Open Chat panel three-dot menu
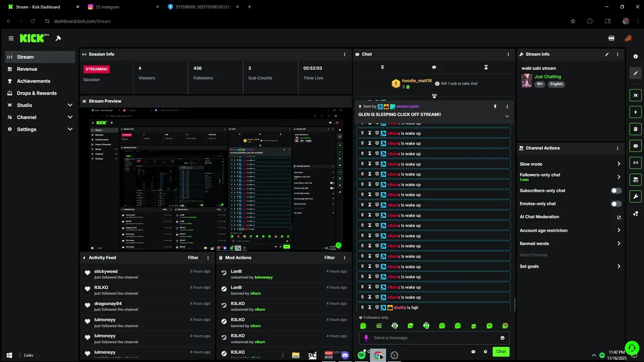 508,54
